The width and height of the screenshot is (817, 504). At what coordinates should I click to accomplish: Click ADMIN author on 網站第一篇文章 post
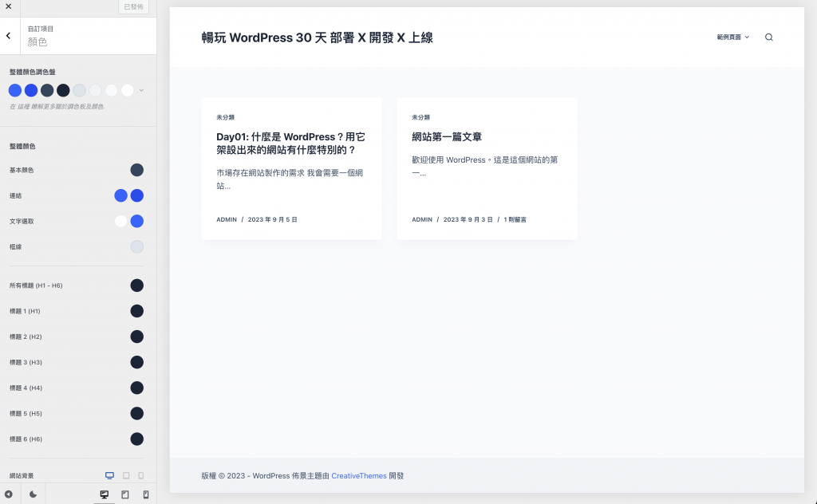422,220
